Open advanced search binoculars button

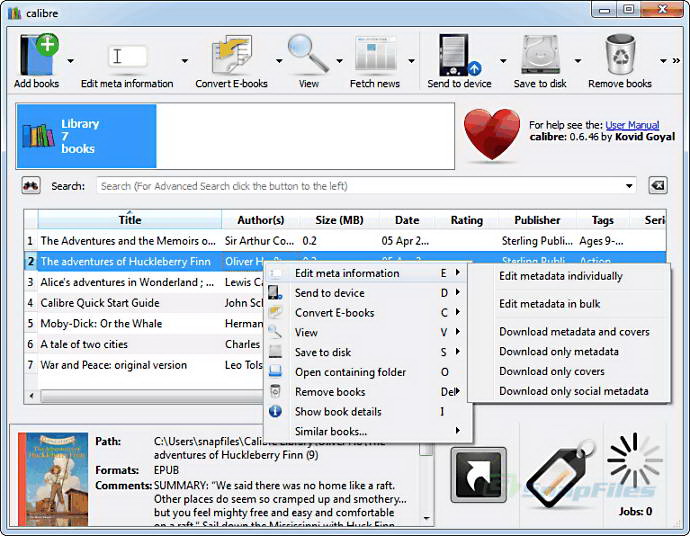point(31,186)
